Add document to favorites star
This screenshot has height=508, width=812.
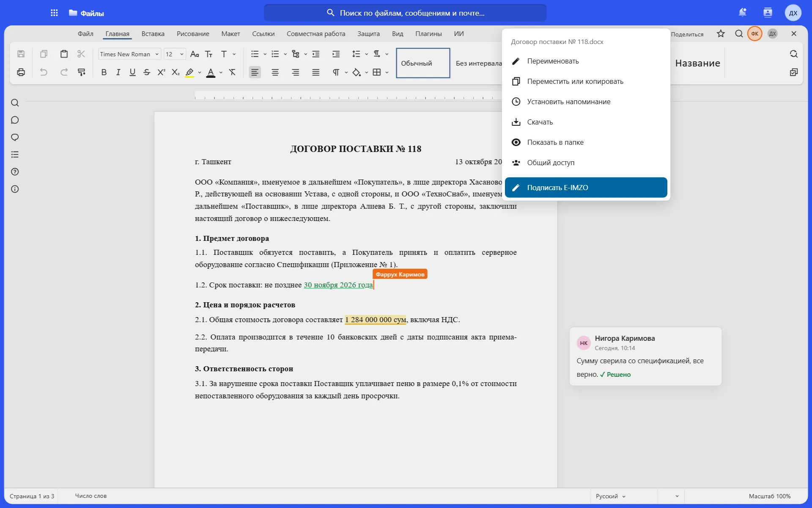[x=721, y=33]
